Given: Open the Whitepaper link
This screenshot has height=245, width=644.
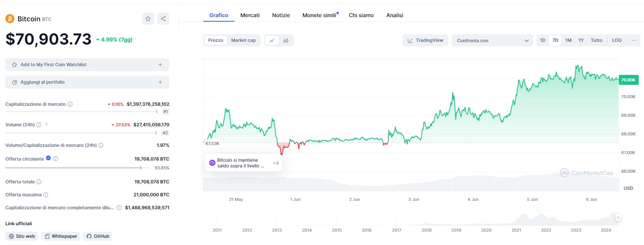Looking at the screenshot, I should pyautogui.click(x=61, y=236).
